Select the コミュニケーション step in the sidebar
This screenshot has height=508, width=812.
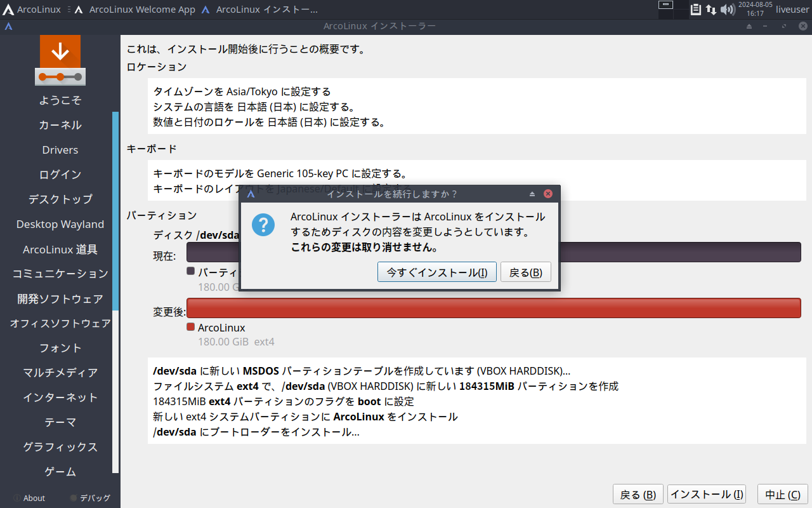click(60, 274)
